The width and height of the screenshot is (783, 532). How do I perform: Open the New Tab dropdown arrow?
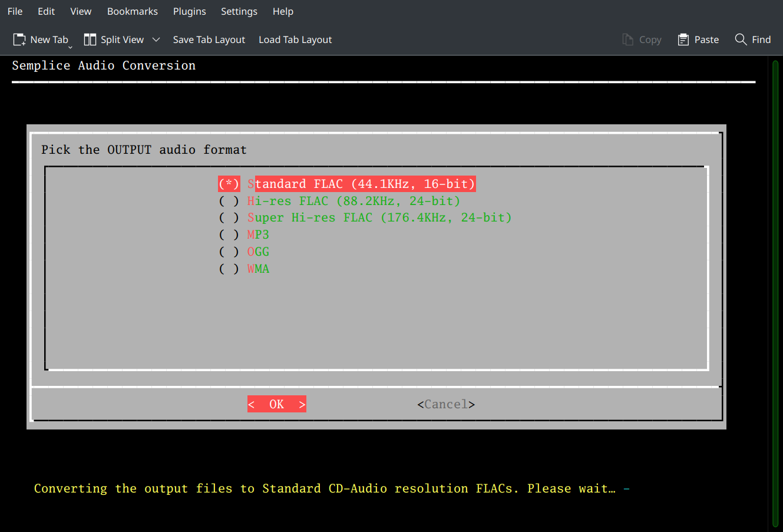point(70,47)
